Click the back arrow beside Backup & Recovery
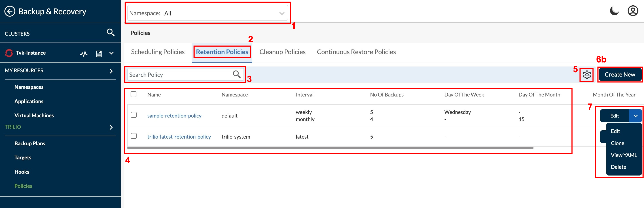The width and height of the screenshot is (644, 208). pyautogui.click(x=10, y=11)
